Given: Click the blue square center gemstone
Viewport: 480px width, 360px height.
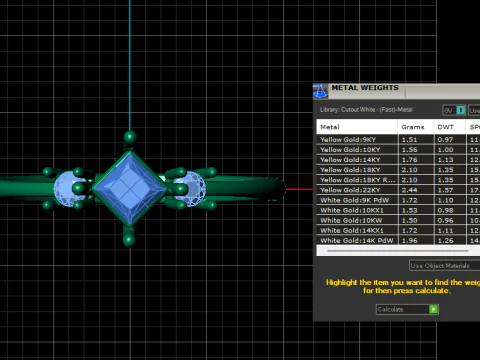Looking at the screenshot, I should coord(130,188).
